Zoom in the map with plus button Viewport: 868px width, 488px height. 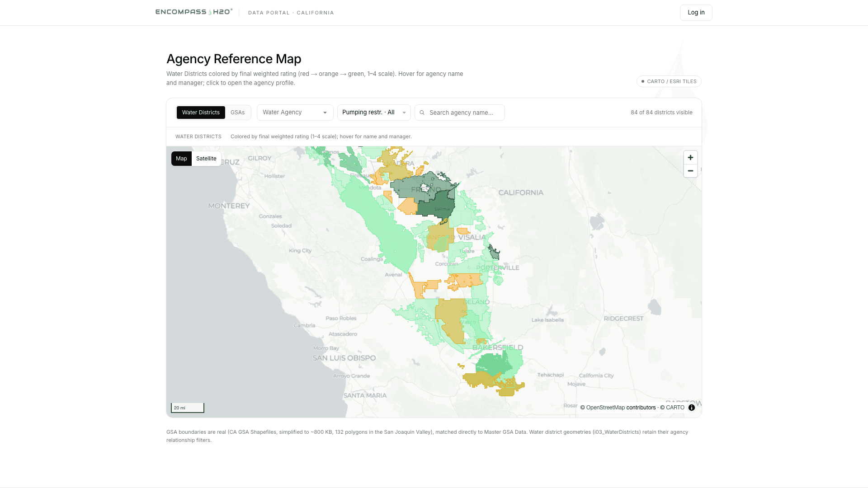tap(690, 158)
